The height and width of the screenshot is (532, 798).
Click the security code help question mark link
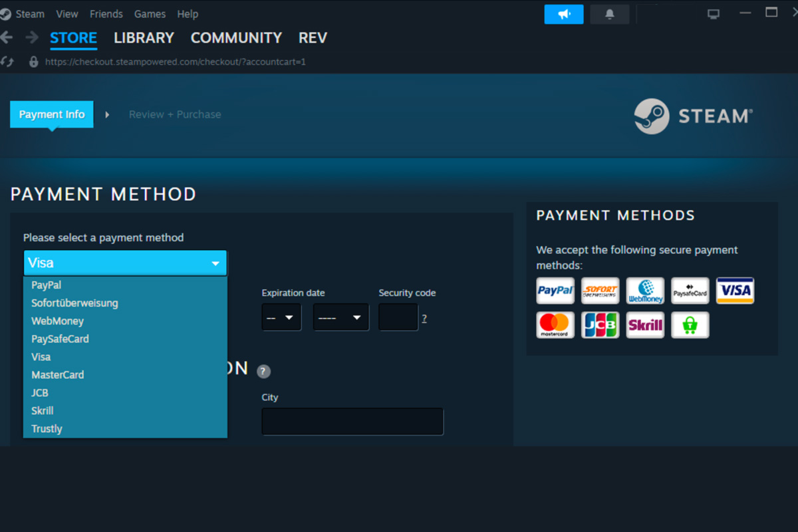pyautogui.click(x=424, y=319)
